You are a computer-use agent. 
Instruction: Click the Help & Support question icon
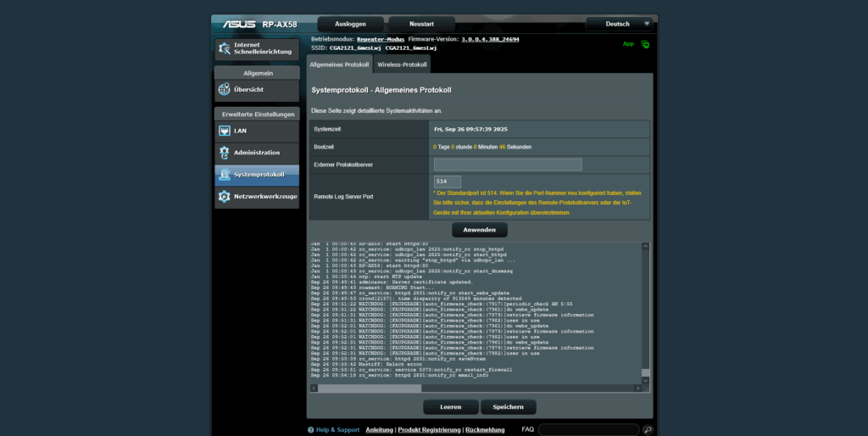point(310,430)
